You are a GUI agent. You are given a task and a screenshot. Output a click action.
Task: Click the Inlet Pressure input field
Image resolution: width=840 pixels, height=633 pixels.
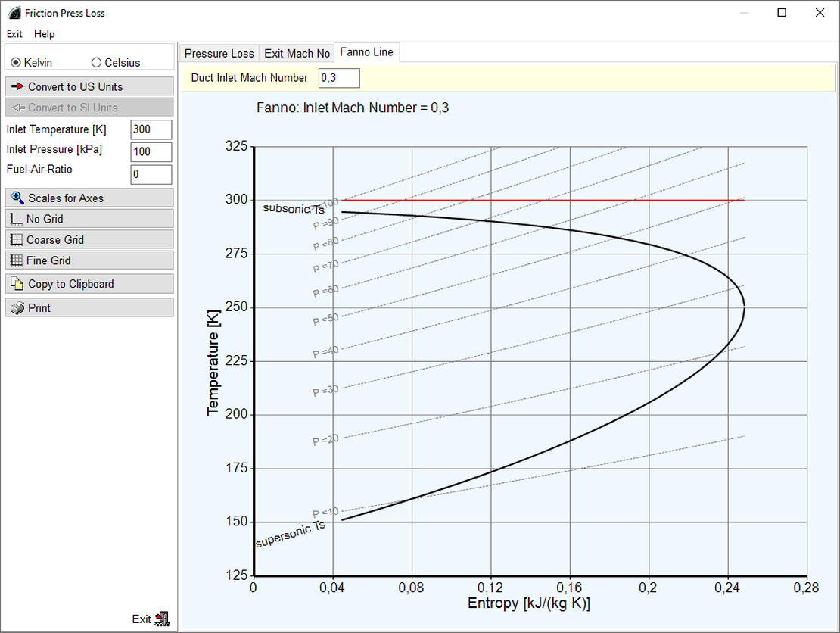tap(151, 151)
